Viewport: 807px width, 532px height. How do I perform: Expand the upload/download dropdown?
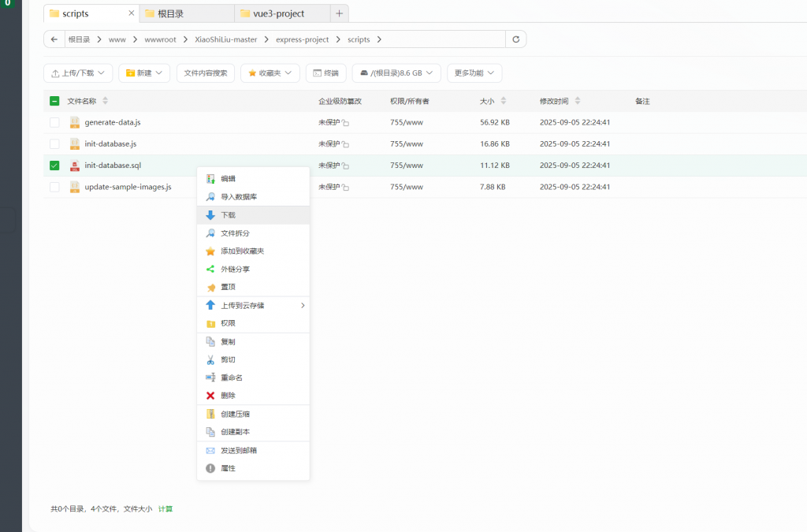pyautogui.click(x=78, y=73)
